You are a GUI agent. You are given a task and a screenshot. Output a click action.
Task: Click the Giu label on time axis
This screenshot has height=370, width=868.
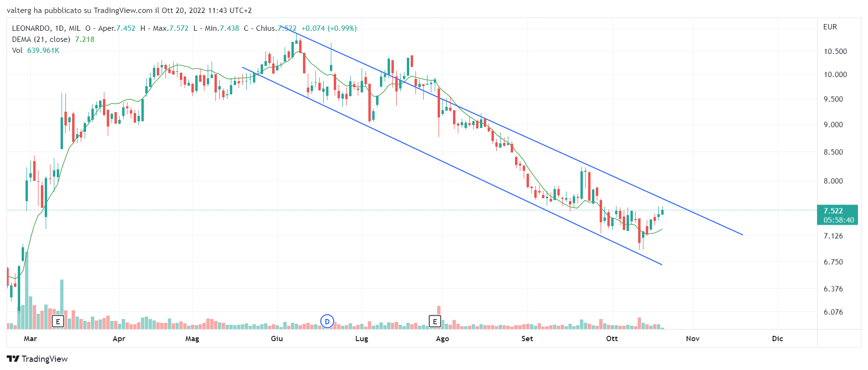point(277,339)
